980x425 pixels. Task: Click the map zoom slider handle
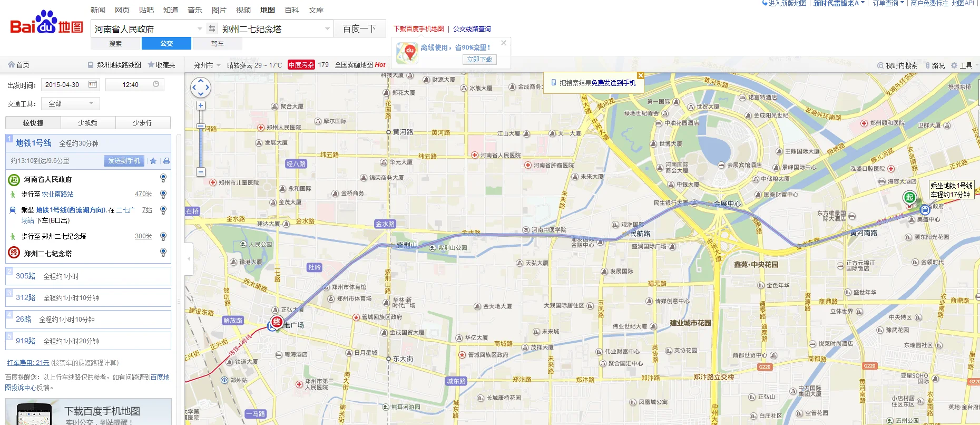coord(201,127)
